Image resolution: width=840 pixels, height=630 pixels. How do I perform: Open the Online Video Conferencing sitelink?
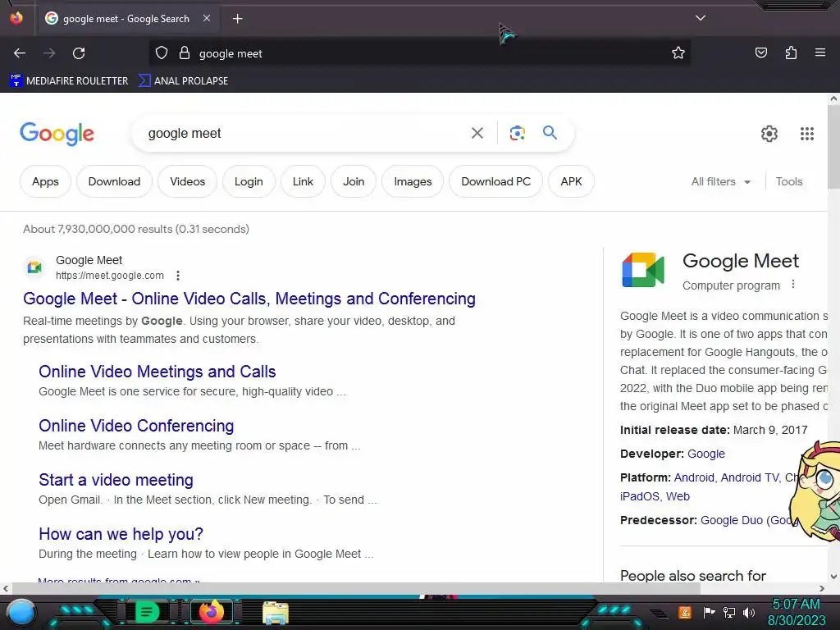pos(136,426)
